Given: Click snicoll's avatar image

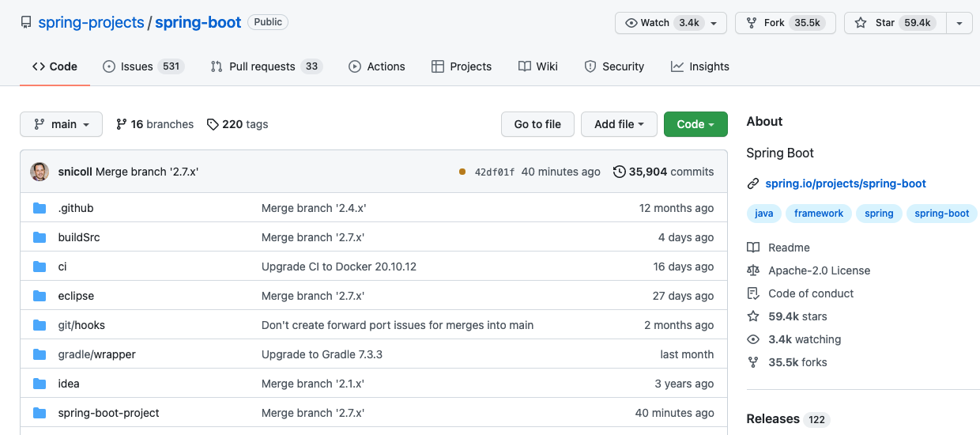Looking at the screenshot, I should [40, 172].
